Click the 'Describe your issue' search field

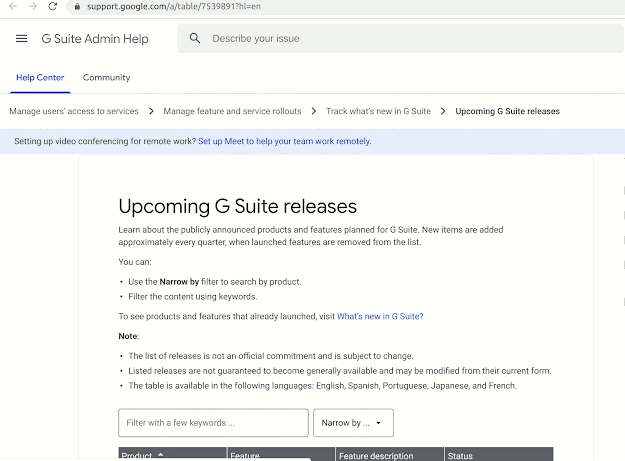[400, 38]
